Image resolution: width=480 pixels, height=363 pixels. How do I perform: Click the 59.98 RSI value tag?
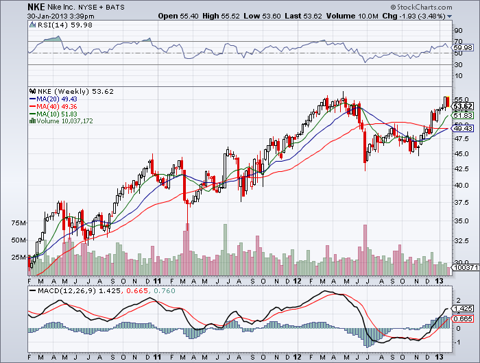[463, 48]
